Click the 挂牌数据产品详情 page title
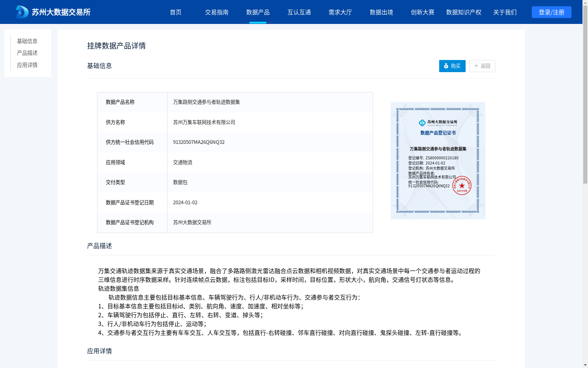Image resolution: width=588 pixels, height=368 pixels. tap(116, 46)
